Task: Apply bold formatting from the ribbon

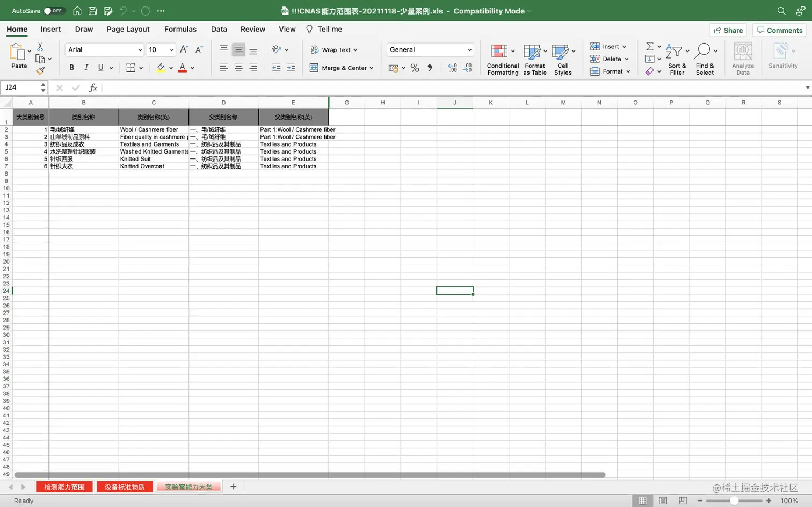Action: (x=70, y=67)
